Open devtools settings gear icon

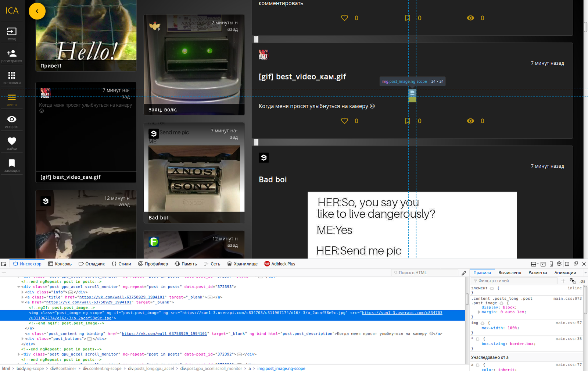(559, 264)
